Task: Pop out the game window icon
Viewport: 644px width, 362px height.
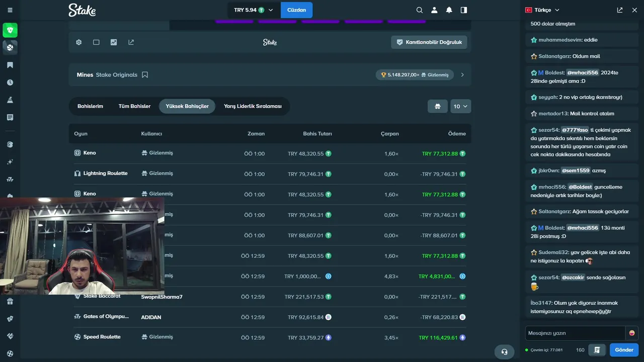Action: tap(131, 42)
